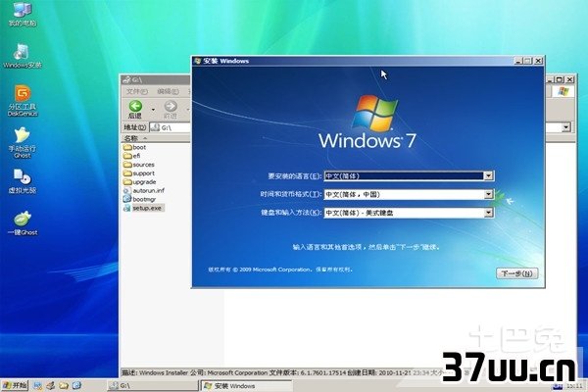Click the grey 前进 forward arrow in G:\ window

coord(171,110)
